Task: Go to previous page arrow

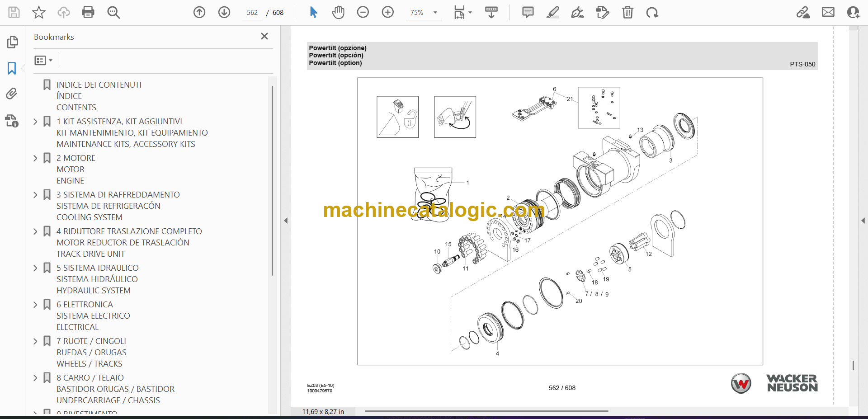Action: click(199, 12)
